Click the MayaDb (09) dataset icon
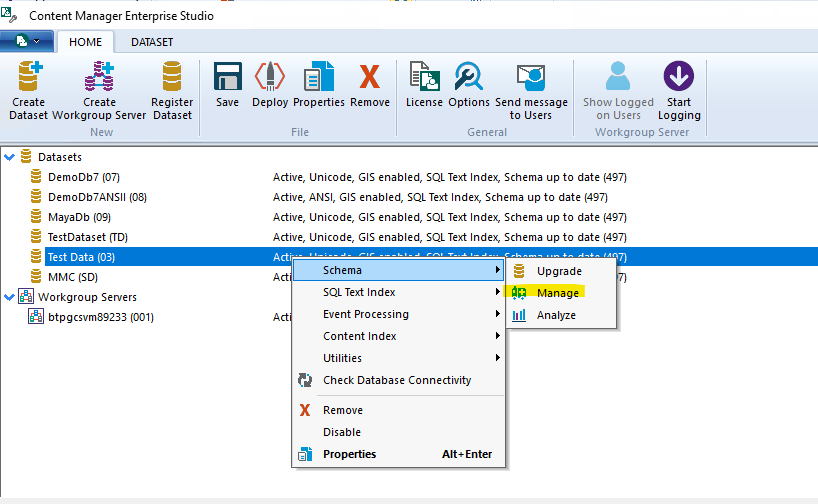The image size is (818, 504). pyautogui.click(x=36, y=216)
